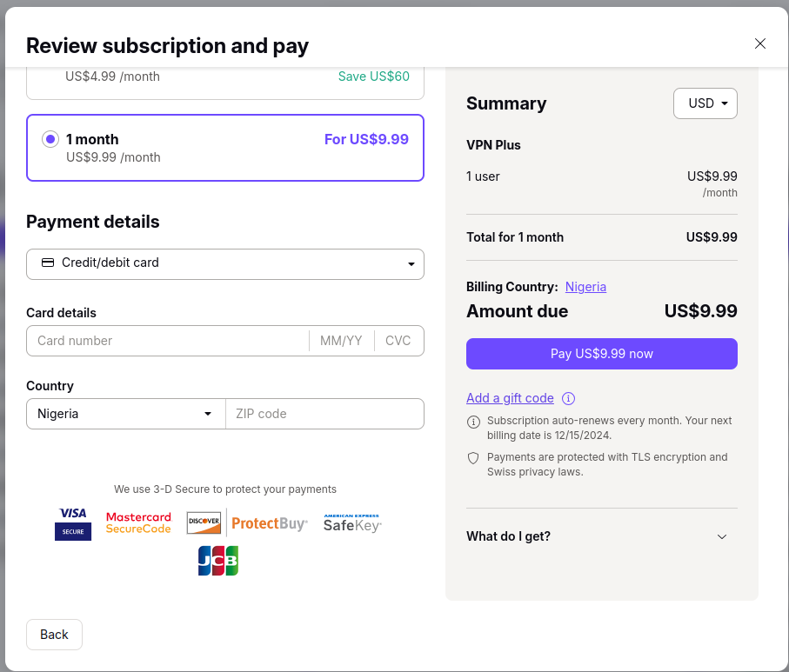Click the Pay US$9.99 now button

[601, 354]
